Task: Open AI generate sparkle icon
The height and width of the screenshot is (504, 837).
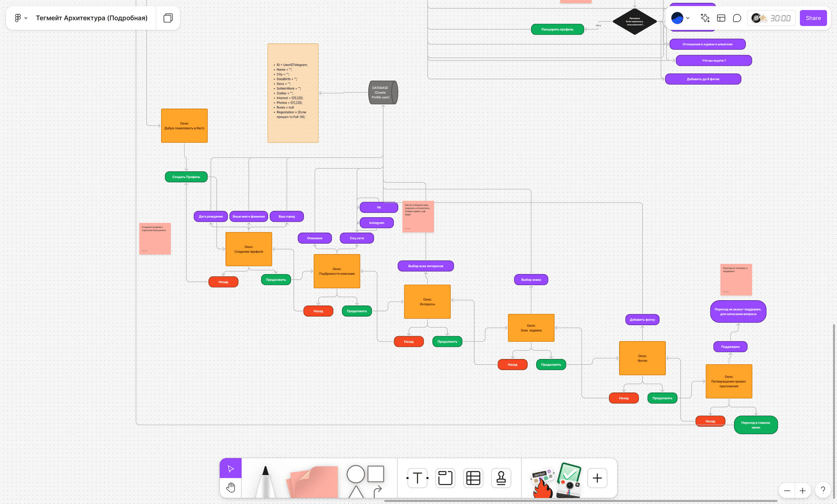Action: 705,18
